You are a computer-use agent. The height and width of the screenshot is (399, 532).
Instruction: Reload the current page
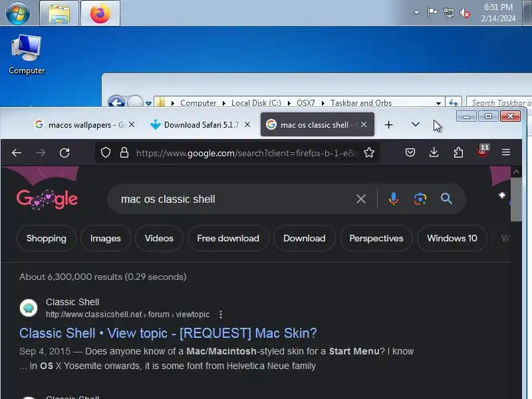(65, 153)
